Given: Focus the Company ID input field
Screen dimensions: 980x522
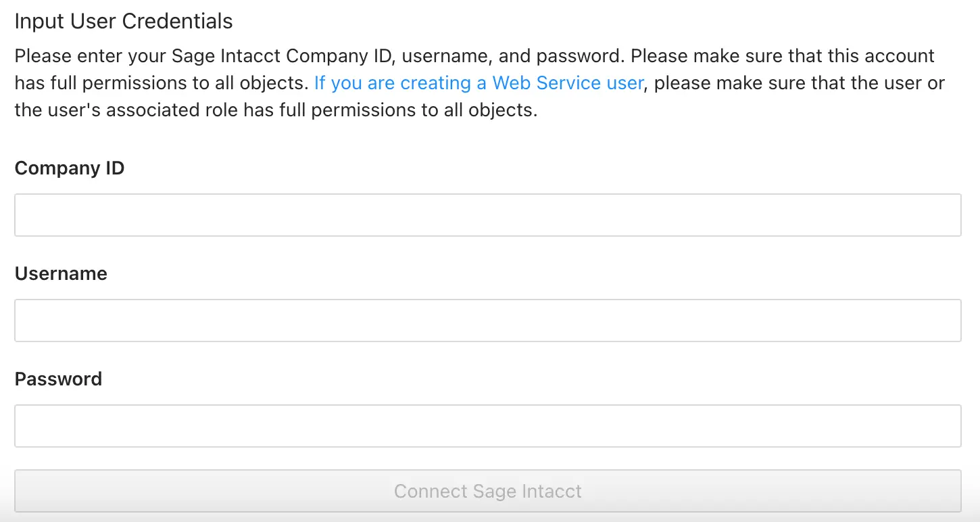Looking at the screenshot, I should (x=487, y=215).
